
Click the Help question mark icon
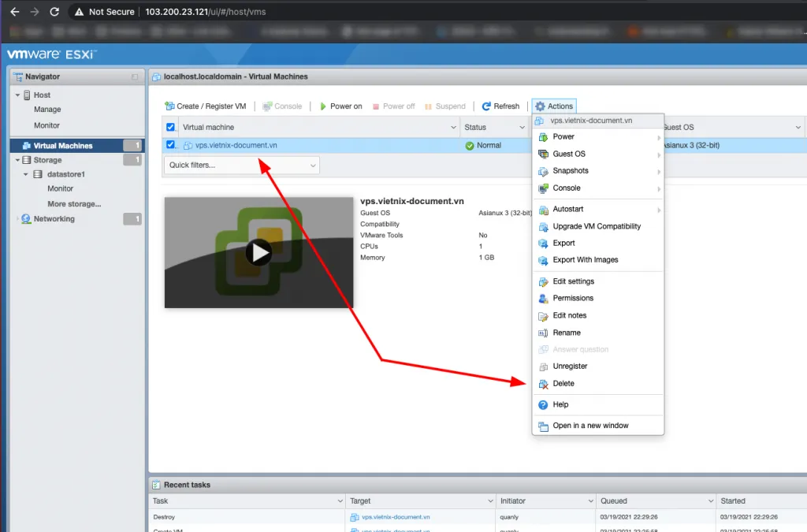pyautogui.click(x=543, y=405)
